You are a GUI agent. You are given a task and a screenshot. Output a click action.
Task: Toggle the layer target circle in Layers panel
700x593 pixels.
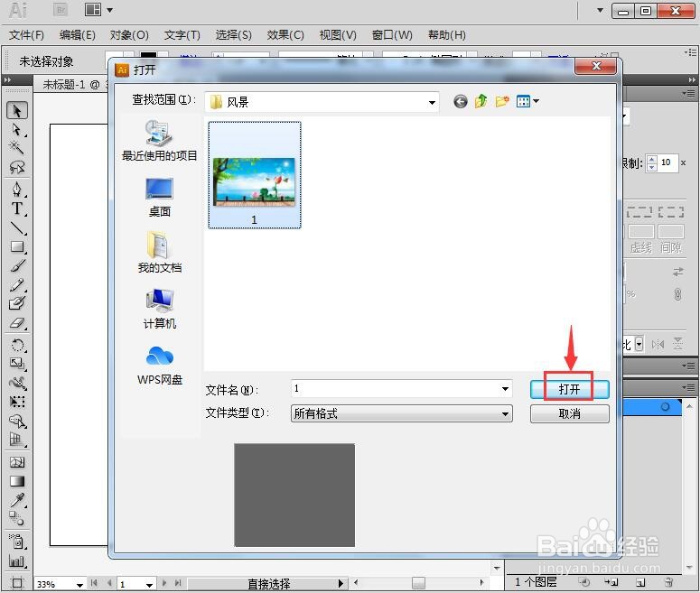point(665,407)
